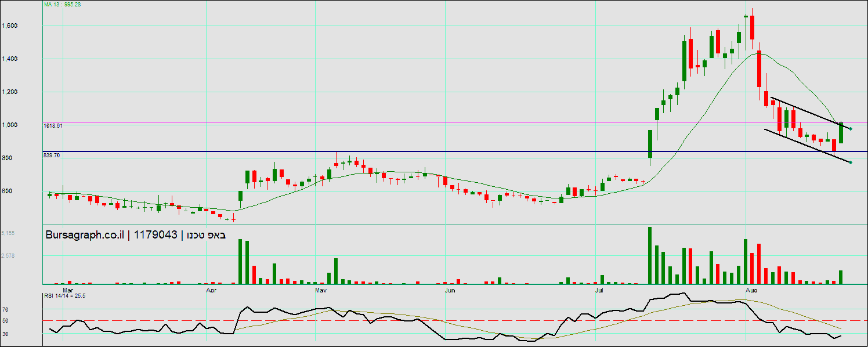This screenshot has height=347, width=868.
Task: Select the 1018.61 magenta level label
Action: (x=53, y=125)
